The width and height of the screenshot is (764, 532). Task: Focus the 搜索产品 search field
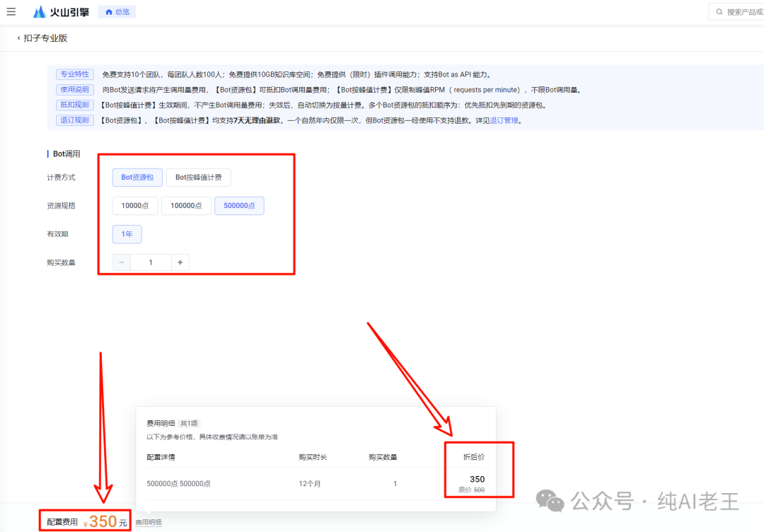[736, 12]
